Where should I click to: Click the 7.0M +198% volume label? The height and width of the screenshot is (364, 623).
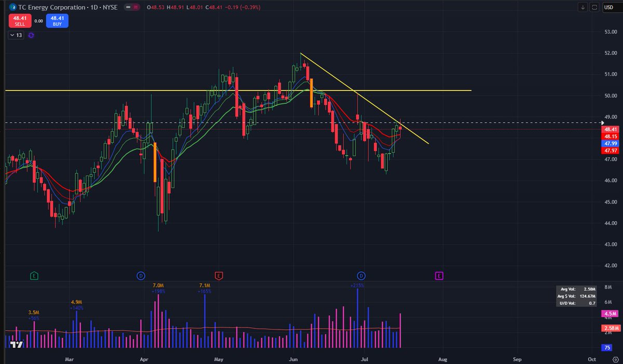tap(158, 288)
